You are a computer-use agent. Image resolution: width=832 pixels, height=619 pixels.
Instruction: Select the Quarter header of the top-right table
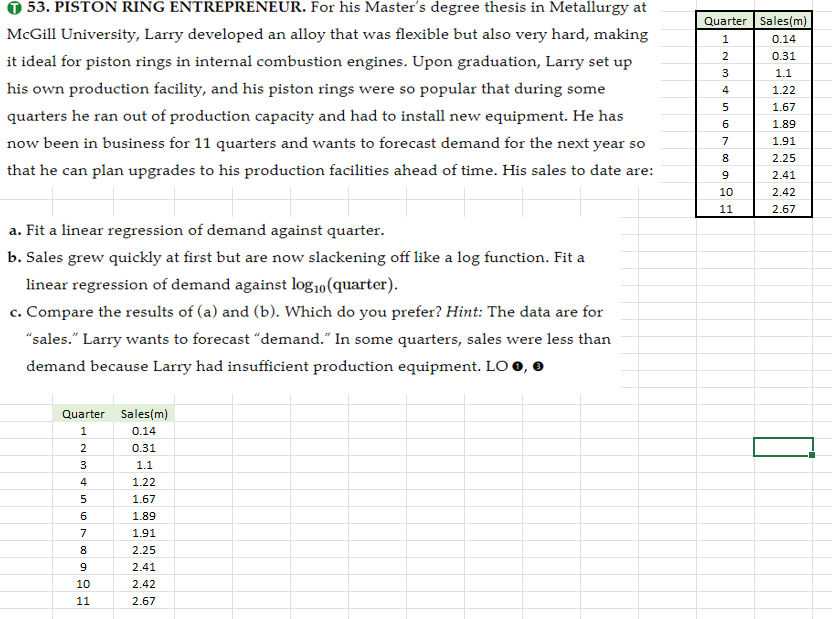tap(723, 20)
